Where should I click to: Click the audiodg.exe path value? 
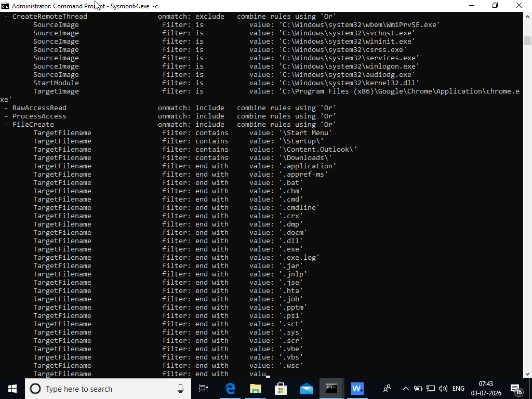point(347,75)
